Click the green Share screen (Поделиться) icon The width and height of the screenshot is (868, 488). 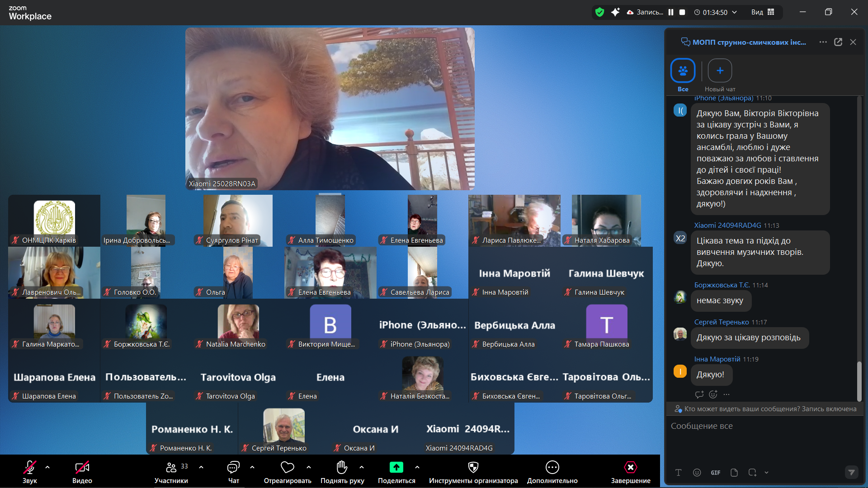coord(396,467)
